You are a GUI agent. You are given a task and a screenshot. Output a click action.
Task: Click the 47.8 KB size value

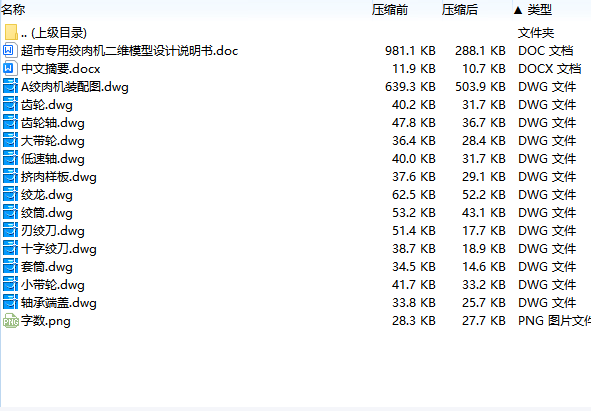(414, 123)
